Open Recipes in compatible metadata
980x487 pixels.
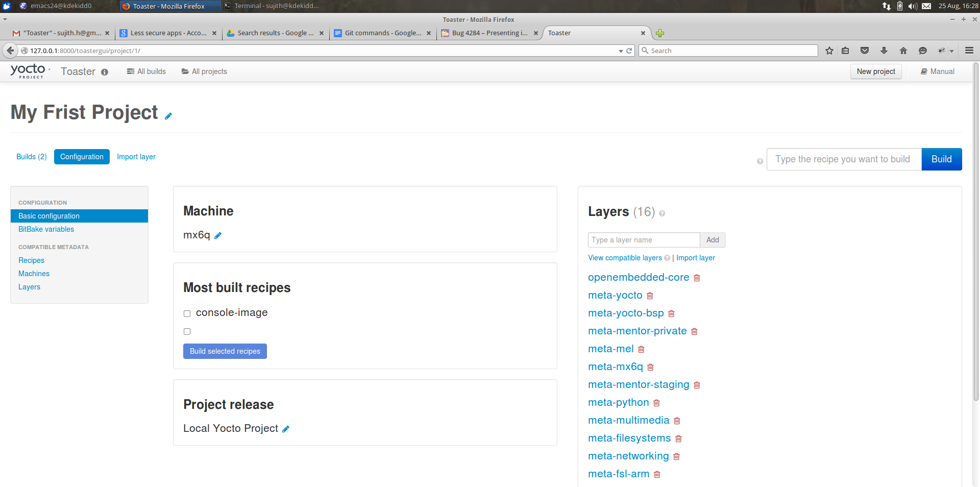pos(31,260)
